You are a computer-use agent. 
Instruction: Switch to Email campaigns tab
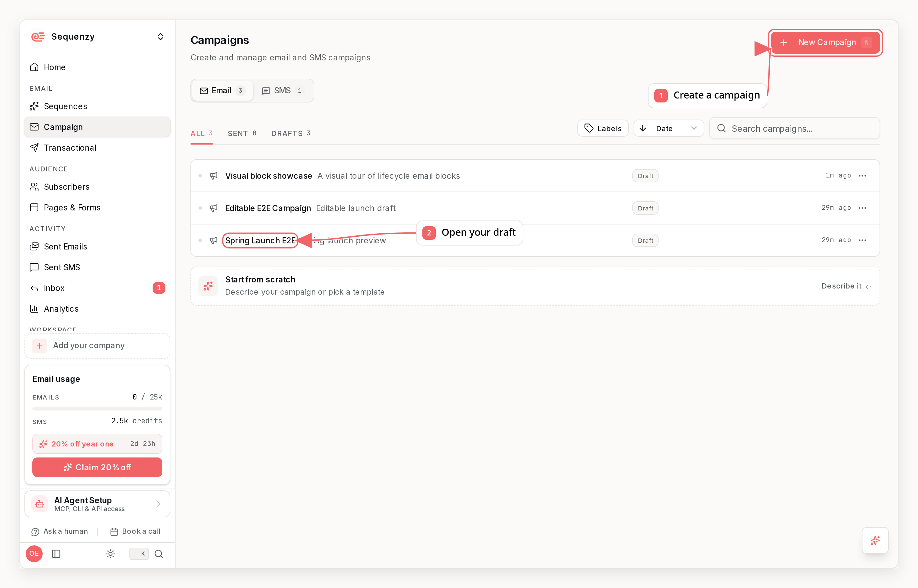pos(222,91)
